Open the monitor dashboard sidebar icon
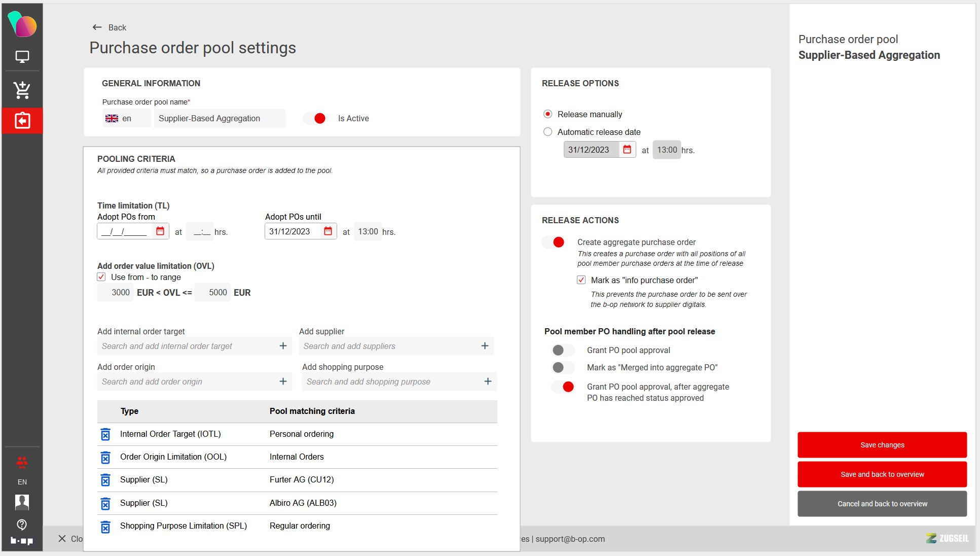 tap(22, 57)
